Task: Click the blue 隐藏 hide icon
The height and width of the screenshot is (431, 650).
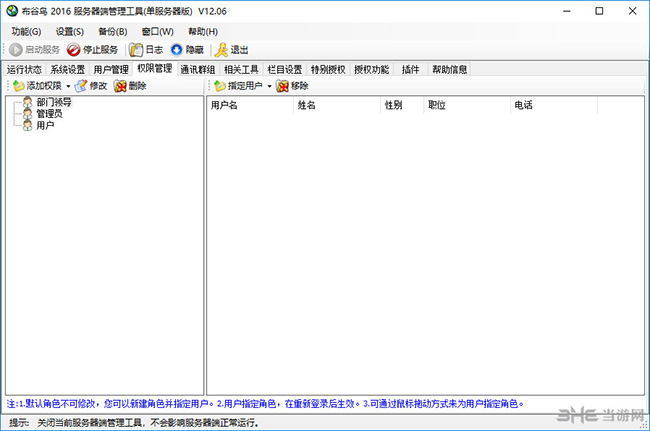Action: 177,50
